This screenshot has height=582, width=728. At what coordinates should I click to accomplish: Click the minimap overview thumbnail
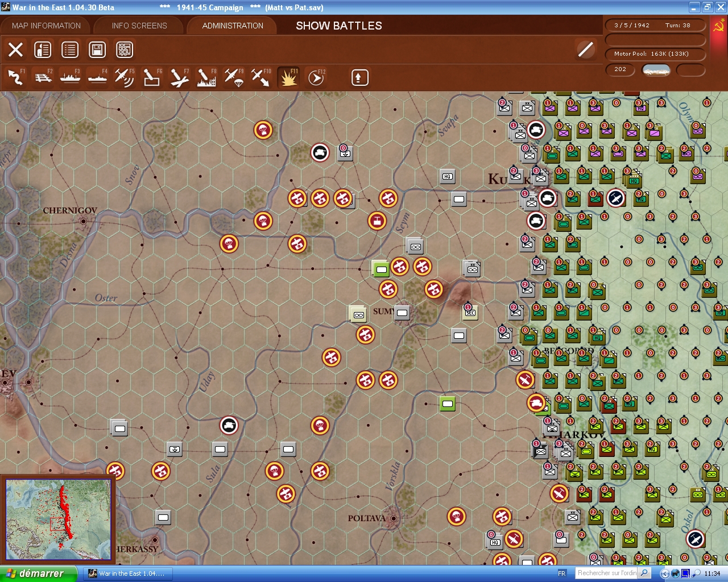(x=58, y=521)
